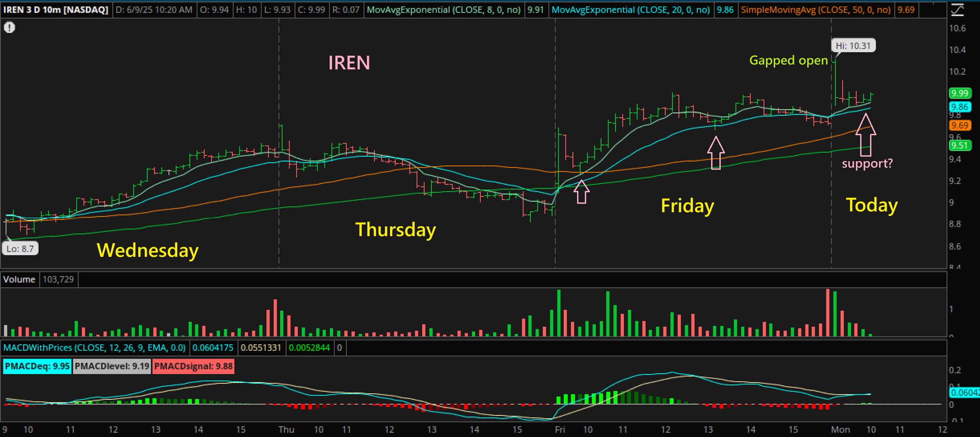Viewport: 980px width, 437px height.
Task: Select the MovAvgExponential (CLOSE, 8, 0, no) study label
Action: click(x=444, y=10)
